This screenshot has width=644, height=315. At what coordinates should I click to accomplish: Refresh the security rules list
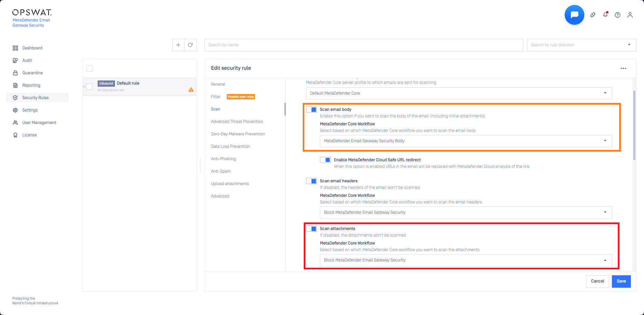coord(190,45)
